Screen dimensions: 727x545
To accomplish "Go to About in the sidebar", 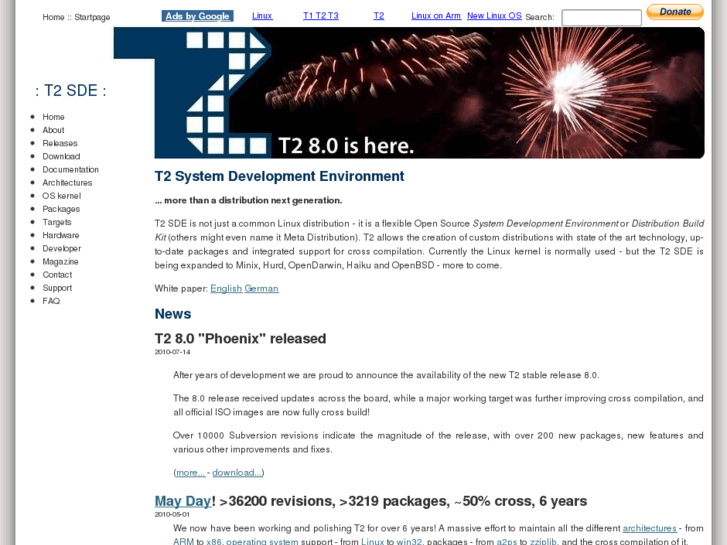I will click(53, 130).
